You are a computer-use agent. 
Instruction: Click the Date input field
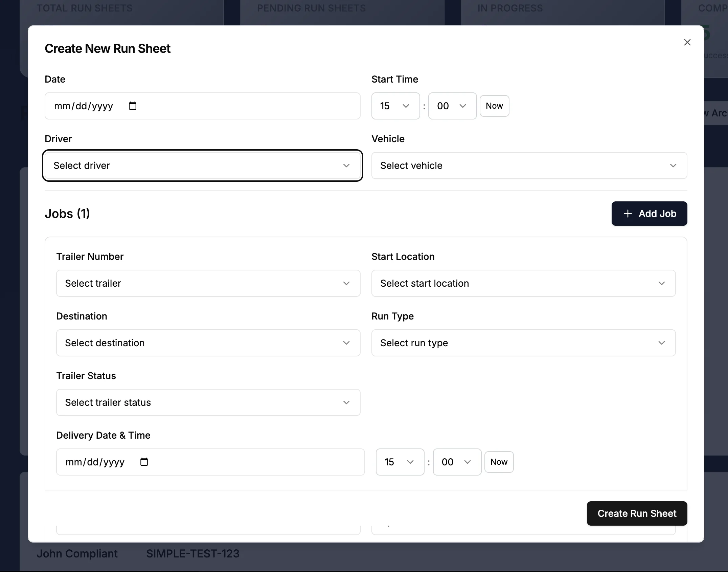point(202,106)
